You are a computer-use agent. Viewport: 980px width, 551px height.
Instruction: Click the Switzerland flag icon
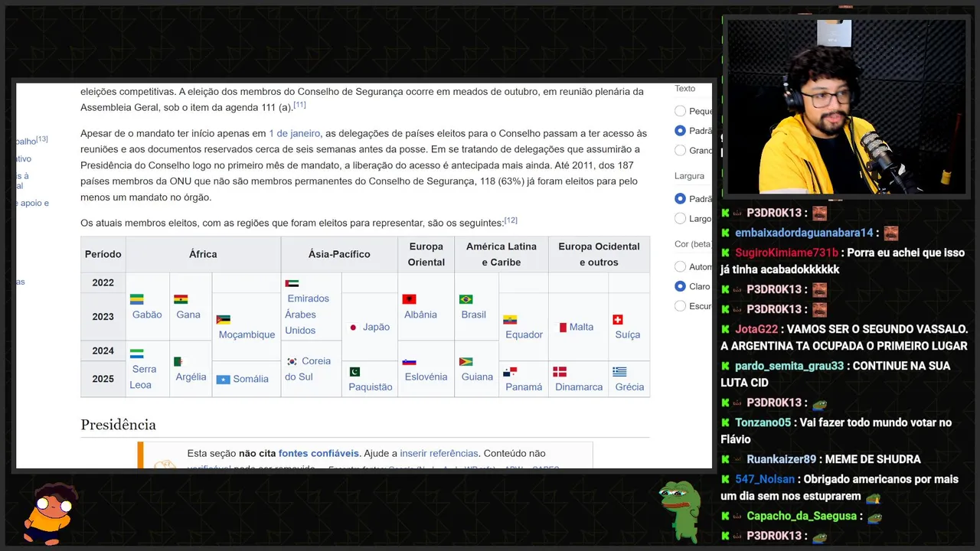pyautogui.click(x=618, y=319)
